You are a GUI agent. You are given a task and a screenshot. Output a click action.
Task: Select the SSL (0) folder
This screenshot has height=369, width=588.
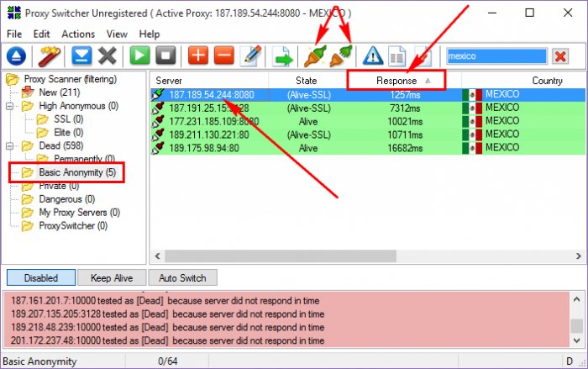click(x=68, y=119)
